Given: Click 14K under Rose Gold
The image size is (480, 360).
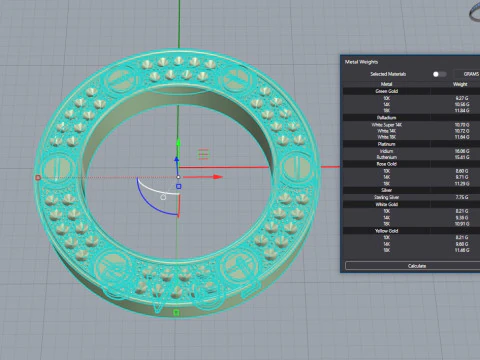Looking at the screenshot, I should point(386,177).
